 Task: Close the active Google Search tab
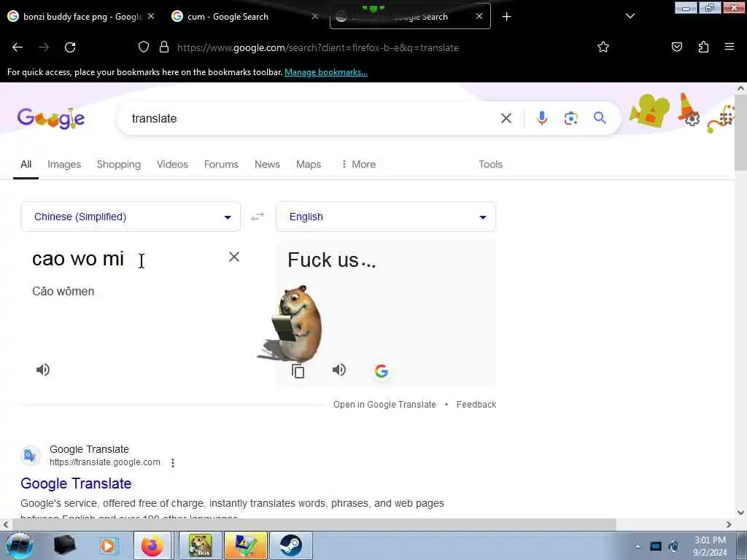tap(479, 16)
